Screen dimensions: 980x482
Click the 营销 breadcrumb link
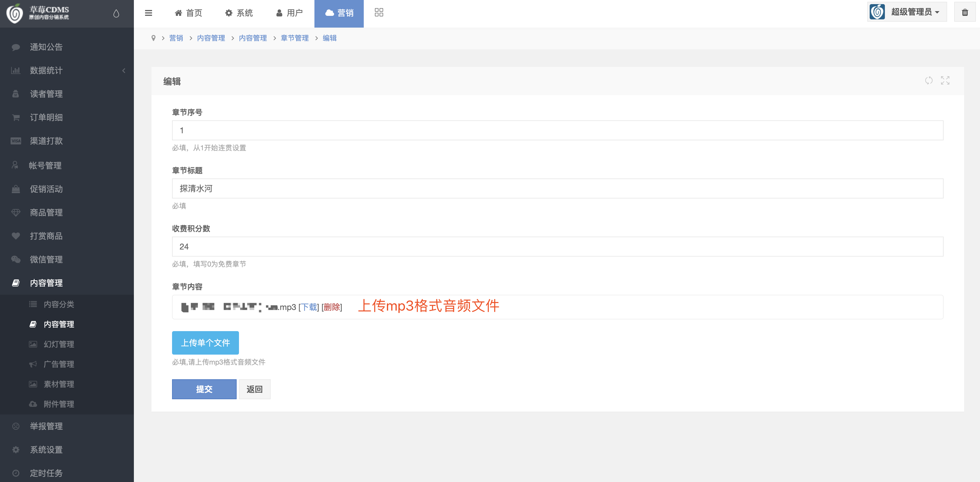pos(176,38)
